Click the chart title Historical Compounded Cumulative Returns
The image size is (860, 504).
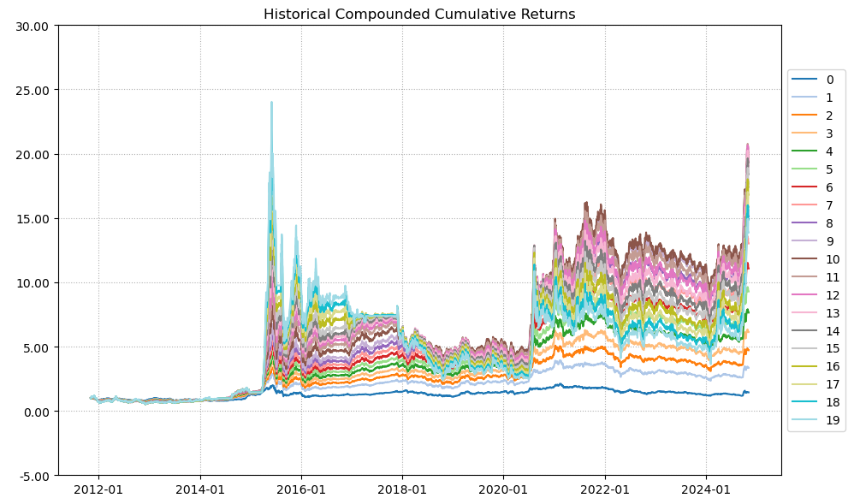419,14
